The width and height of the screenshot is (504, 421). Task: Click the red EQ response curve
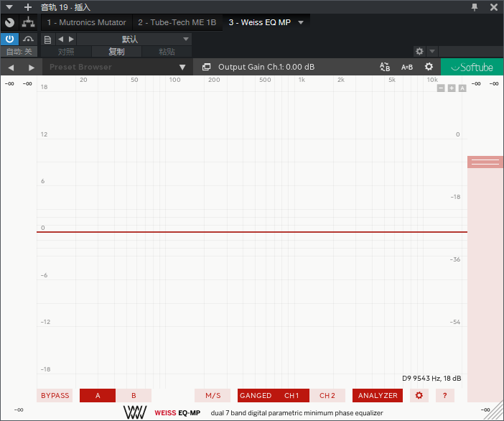click(x=252, y=232)
